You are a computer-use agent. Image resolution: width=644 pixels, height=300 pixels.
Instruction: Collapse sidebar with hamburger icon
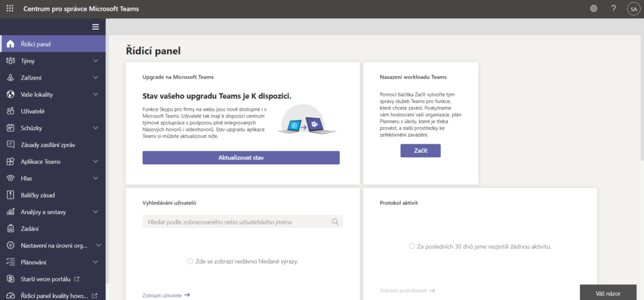[96, 27]
